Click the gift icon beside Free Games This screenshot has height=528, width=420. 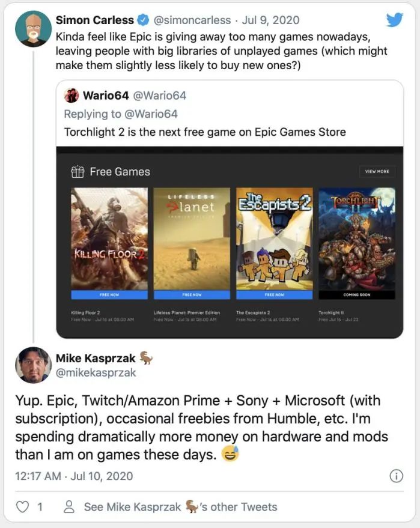point(78,172)
